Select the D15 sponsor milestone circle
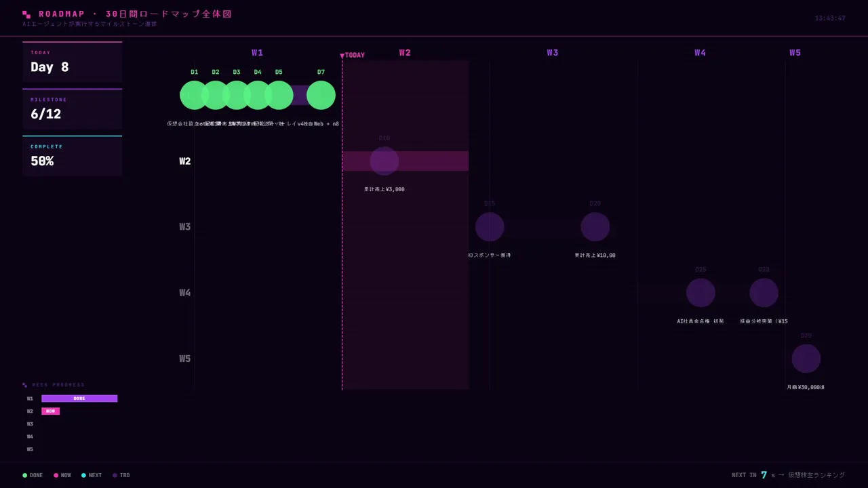This screenshot has width=868, height=488. [490, 227]
